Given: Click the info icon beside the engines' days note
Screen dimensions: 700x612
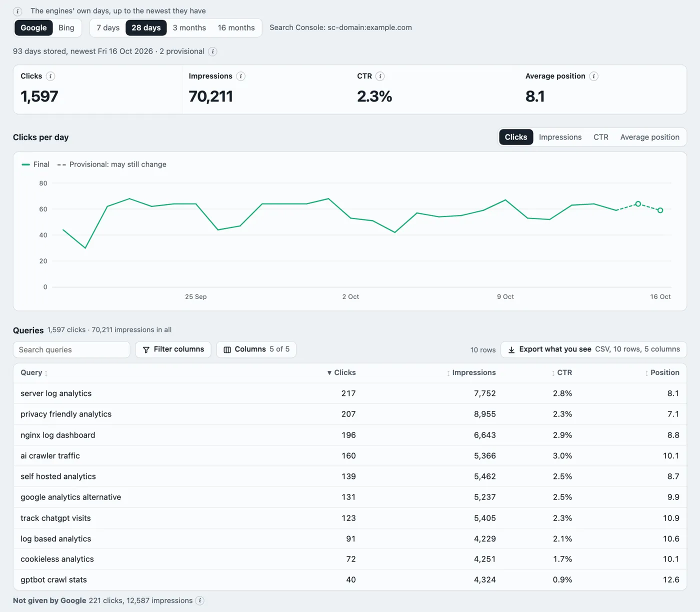Looking at the screenshot, I should click(x=17, y=11).
